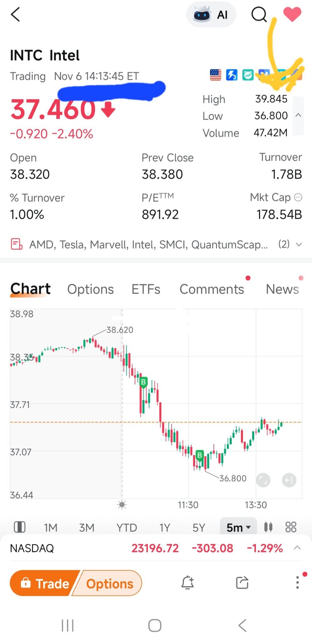312x644 pixels.
Task: Select the 1Y chart range
Action: pyautogui.click(x=164, y=527)
